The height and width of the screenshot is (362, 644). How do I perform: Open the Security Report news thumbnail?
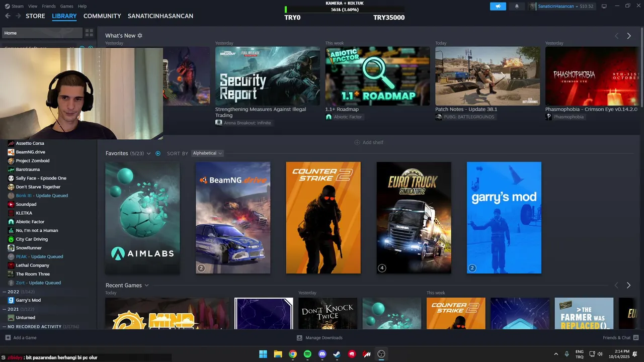[268, 76]
